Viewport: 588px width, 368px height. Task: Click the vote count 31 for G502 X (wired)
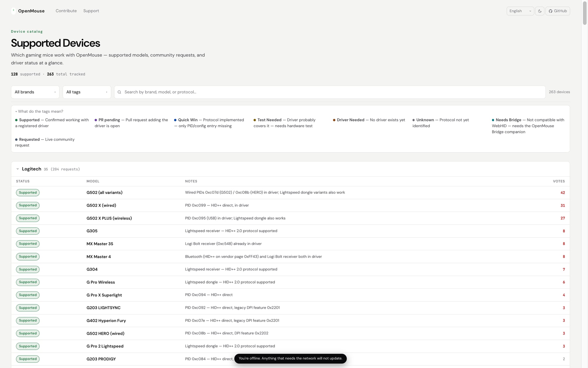tap(563, 205)
